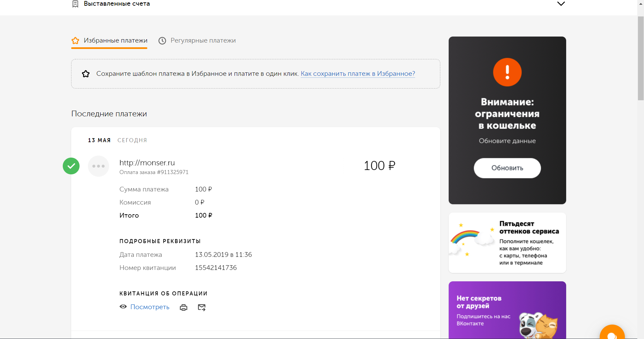Click the print receipt icon
The height and width of the screenshot is (339, 644).
pyautogui.click(x=184, y=307)
